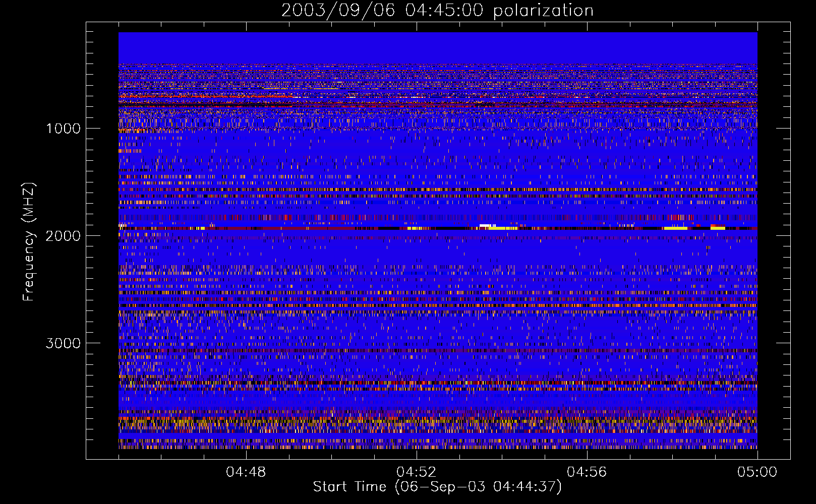This screenshot has width=816, height=504.
Task: Click the "05:00" time tick label
Action: 757,472
